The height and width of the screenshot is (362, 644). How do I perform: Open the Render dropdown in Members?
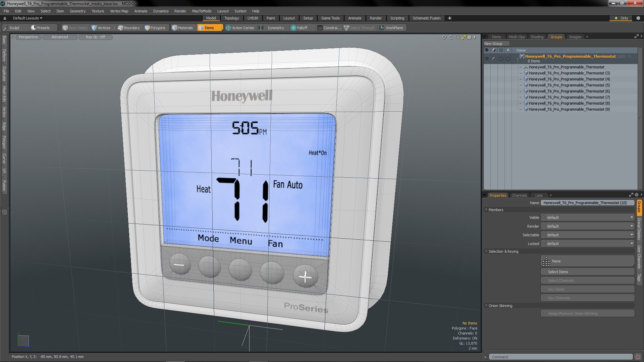588,226
